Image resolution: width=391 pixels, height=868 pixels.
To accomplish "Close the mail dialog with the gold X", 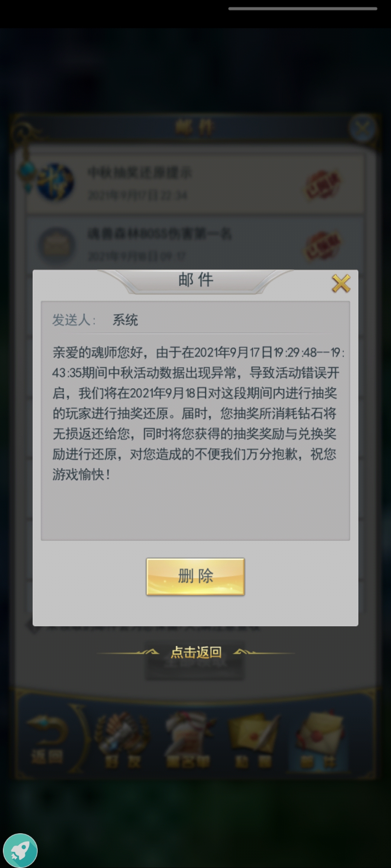I will [341, 283].
